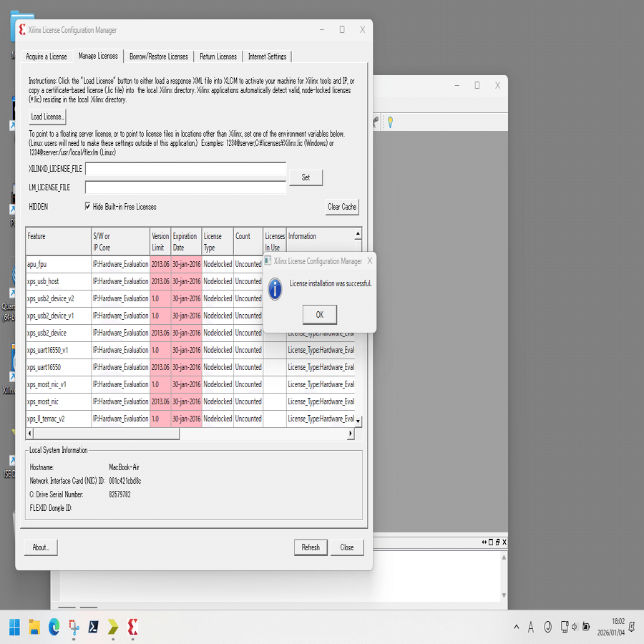The height and width of the screenshot is (644, 644).
Task: Click the network tray icon
Action: 565,627
